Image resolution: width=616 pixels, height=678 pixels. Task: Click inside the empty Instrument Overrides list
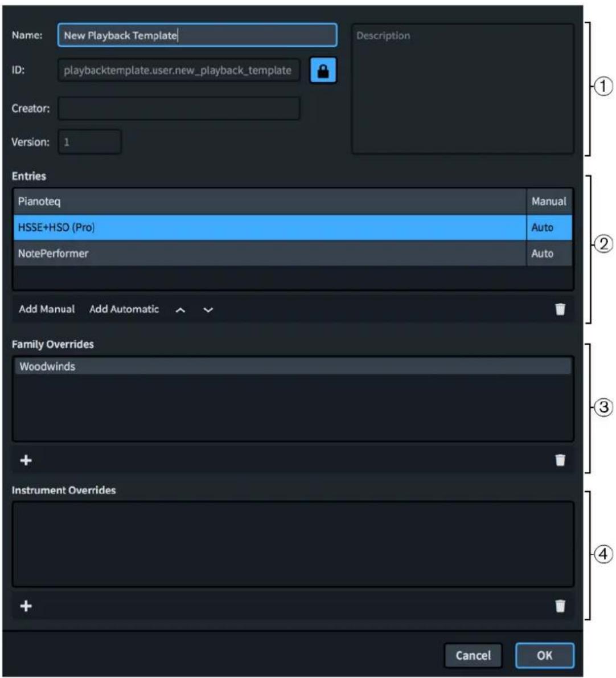(293, 544)
